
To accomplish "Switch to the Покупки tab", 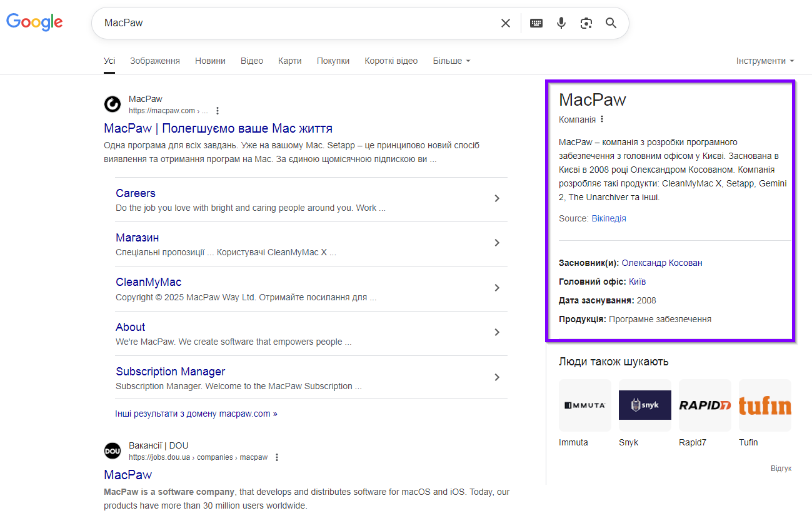I will [x=333, y=61].
